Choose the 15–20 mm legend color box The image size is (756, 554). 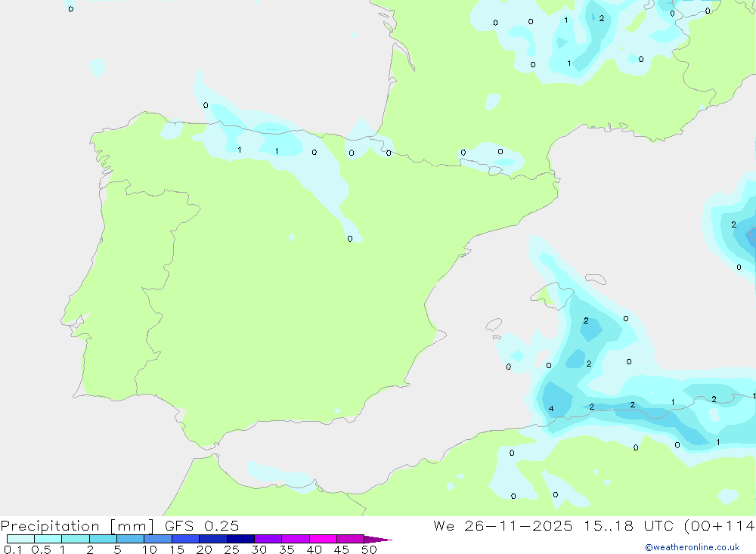click(185, 539)
